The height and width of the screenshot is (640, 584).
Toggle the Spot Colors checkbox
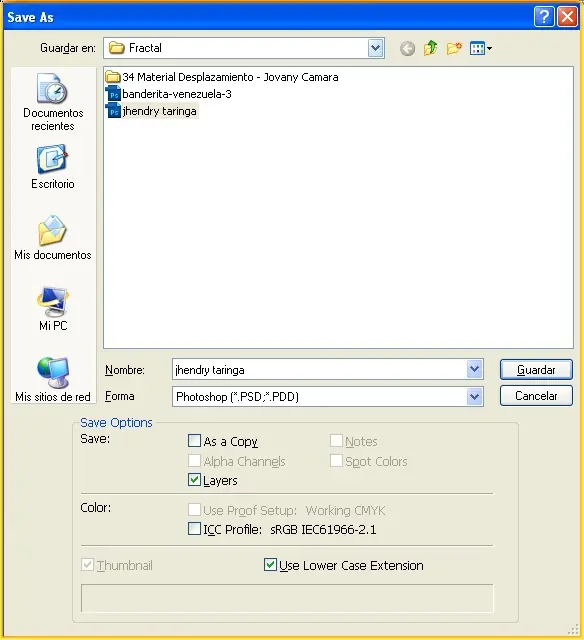pyautogui.click(x=336, y=460)
